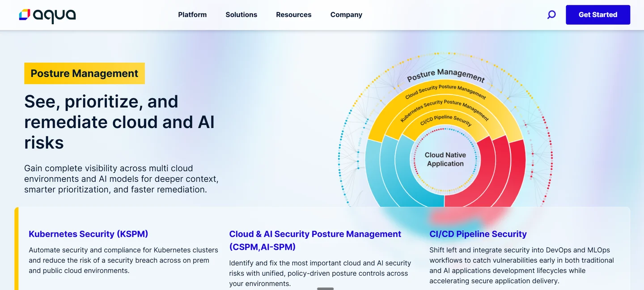Open the search magnifier icon
This screenshot has width=644, height=290.
[x=551, y=15]
